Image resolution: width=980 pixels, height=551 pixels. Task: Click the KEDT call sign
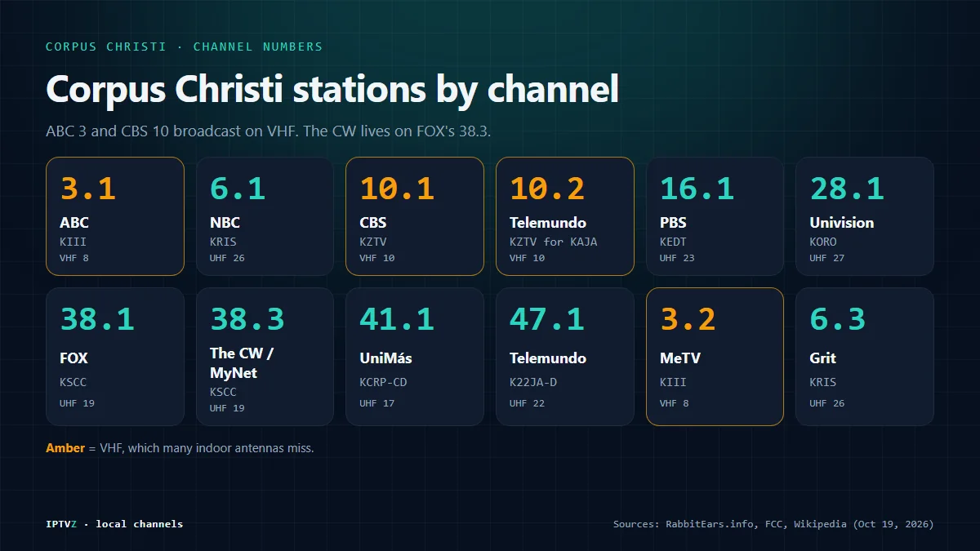tap(673, 242)
